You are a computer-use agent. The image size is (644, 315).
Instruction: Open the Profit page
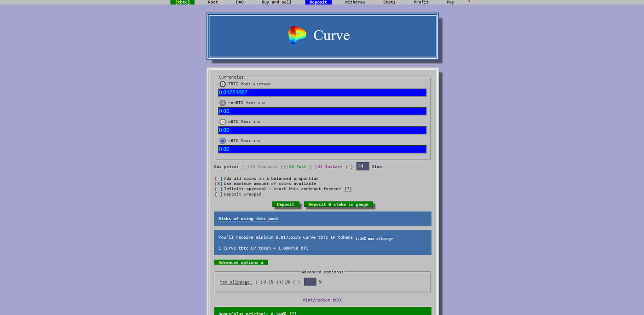pos(421,2)
